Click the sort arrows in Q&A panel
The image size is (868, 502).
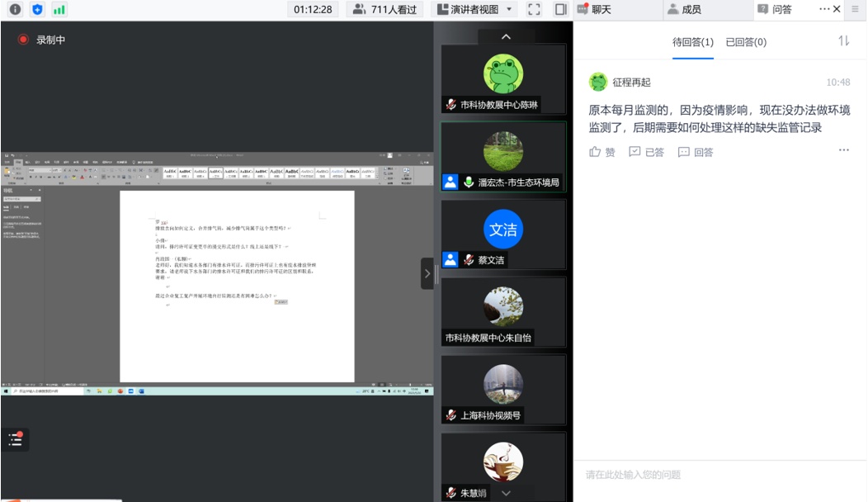[x=843, y=41]
